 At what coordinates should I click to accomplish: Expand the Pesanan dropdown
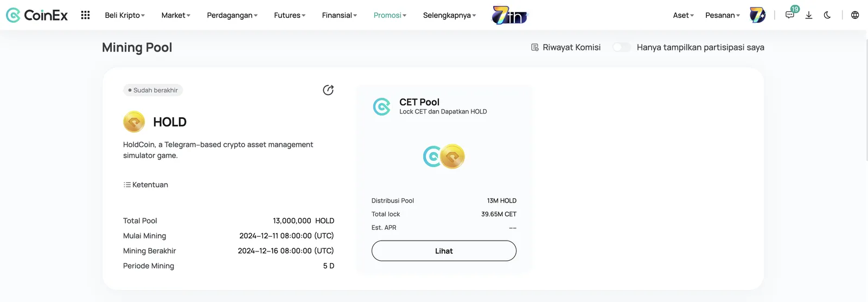723,15
